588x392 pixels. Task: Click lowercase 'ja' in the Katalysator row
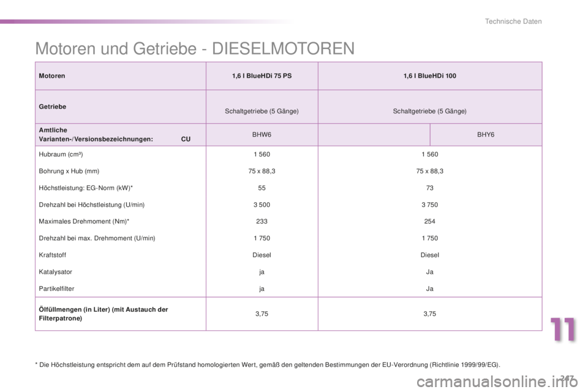click(262, 273)
